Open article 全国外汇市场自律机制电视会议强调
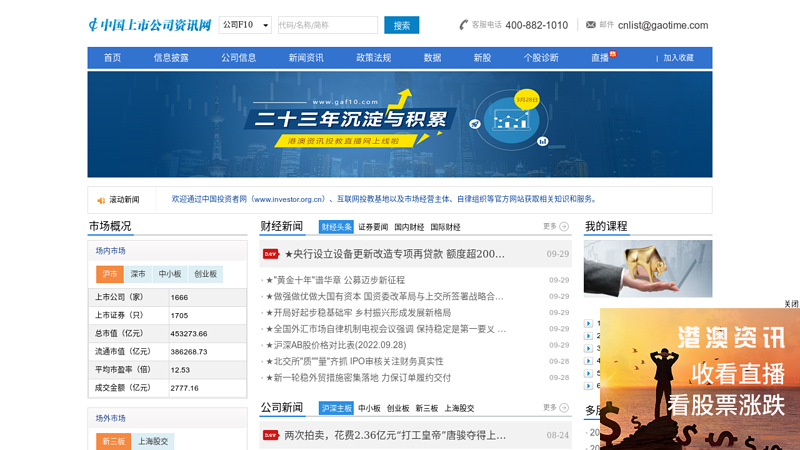 (386, 329)
